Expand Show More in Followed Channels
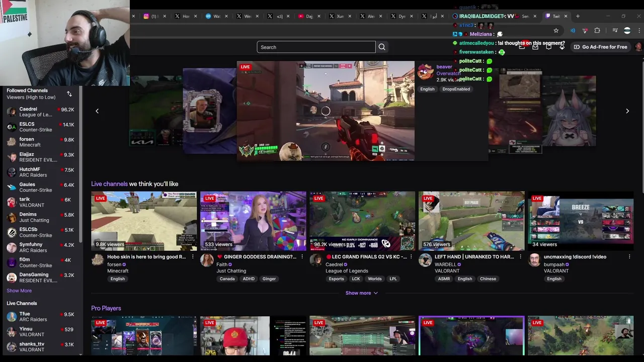The image size is (644, 362). pos(19,291)
